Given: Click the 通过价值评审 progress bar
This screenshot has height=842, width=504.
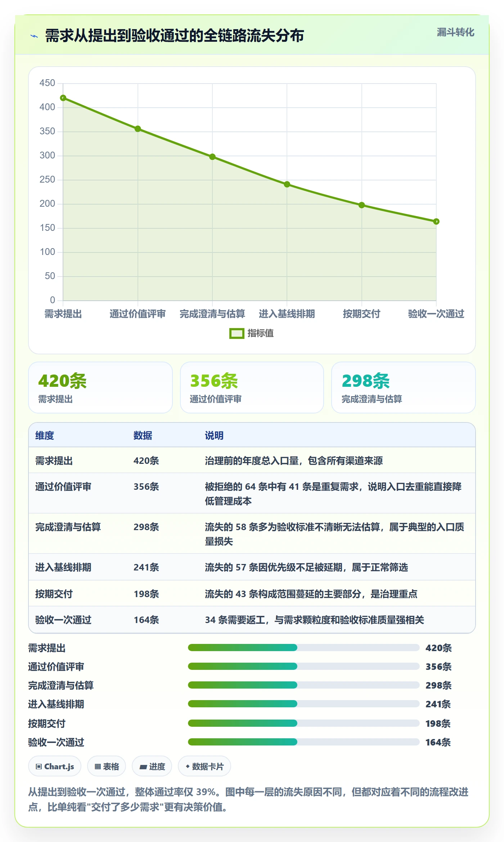Looking at the screenshot, I should point(303,666).
